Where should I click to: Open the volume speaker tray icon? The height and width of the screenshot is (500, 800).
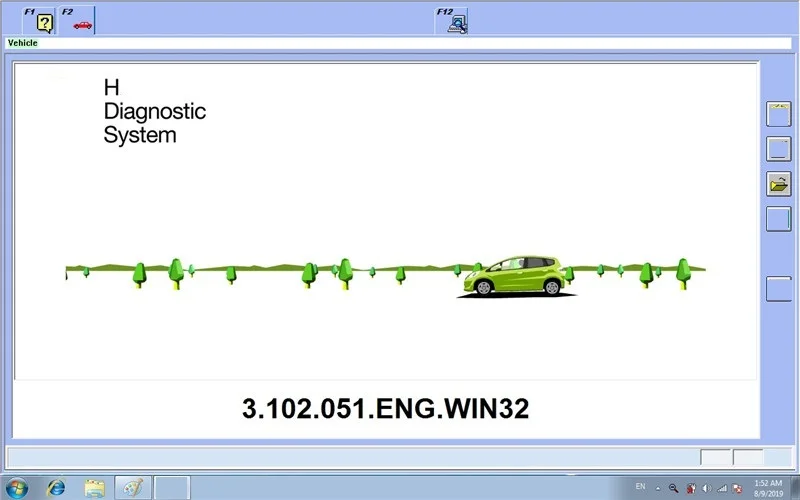click(x=706, y=488)
